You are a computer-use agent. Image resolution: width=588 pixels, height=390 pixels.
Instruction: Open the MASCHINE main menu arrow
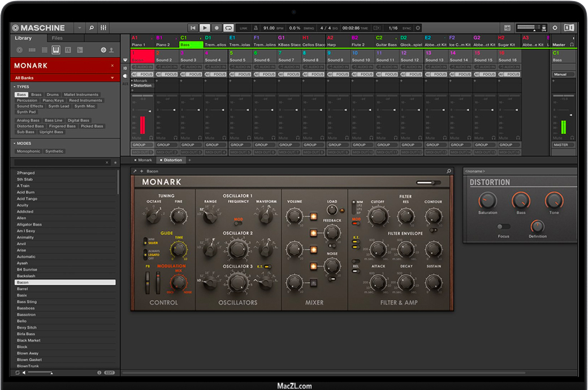coord(79,28)
